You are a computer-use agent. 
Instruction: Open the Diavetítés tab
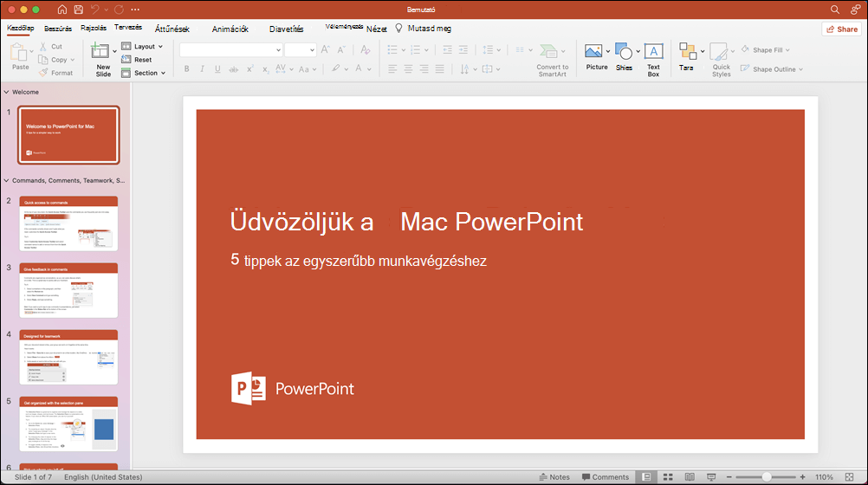[286, 29]
